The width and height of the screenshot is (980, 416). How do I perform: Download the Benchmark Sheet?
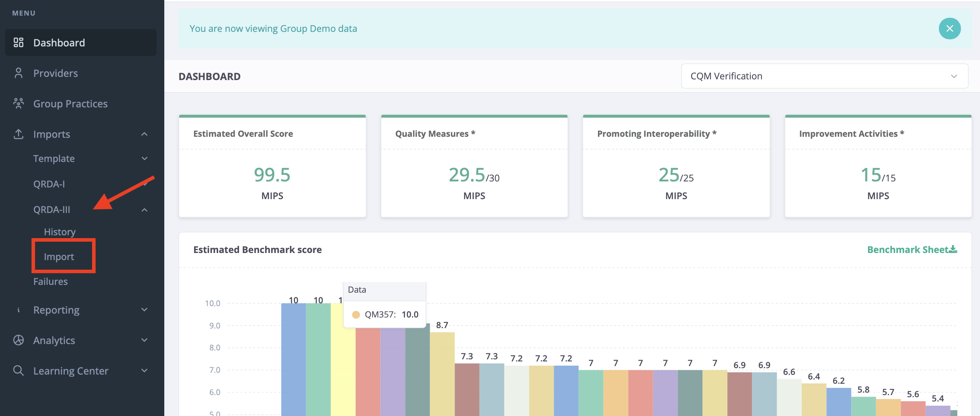coord(912,250)
